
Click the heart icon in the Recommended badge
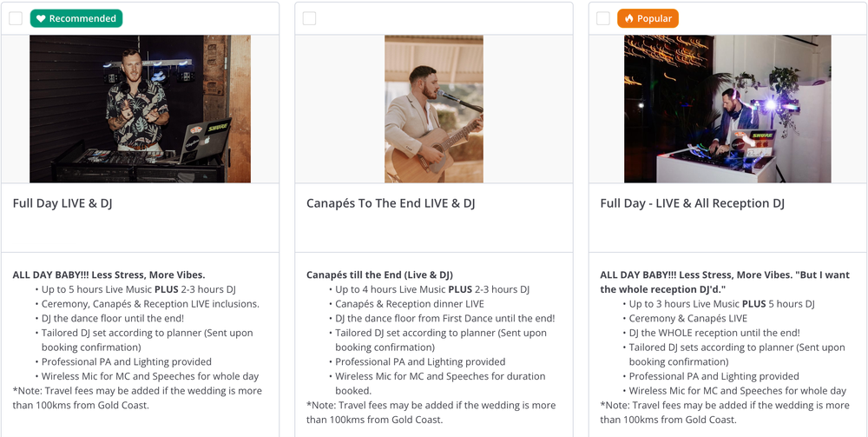coord(41,18)
